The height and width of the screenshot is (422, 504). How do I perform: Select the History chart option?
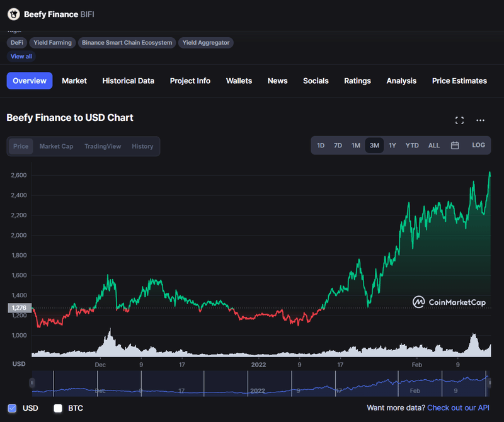point(142,146)
